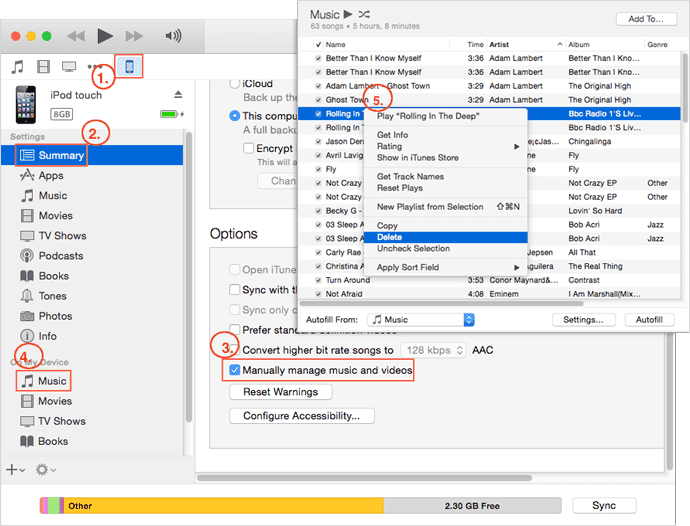Open the TV Shows monitor icon in toolbar
This screenshot has width=690, height=526.
click(x=69, y=67)
